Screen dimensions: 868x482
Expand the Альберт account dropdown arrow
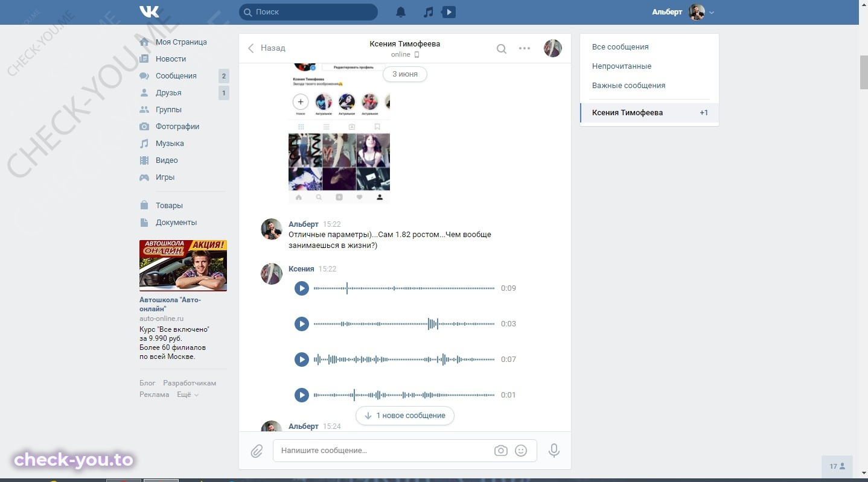point(712,13)
